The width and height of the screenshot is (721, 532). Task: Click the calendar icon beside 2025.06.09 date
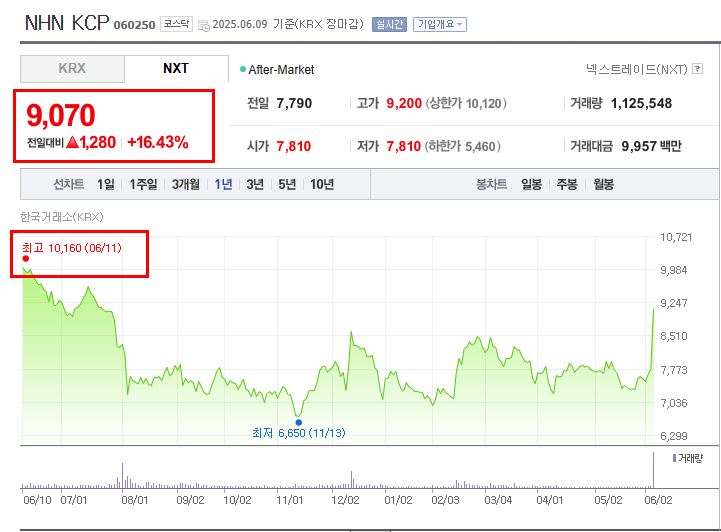click(203, 25)
